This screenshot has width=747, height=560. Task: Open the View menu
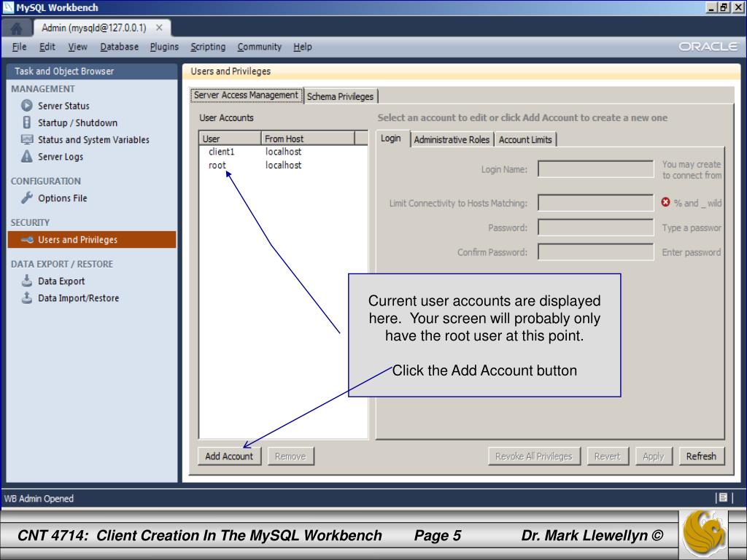[77, 47]
